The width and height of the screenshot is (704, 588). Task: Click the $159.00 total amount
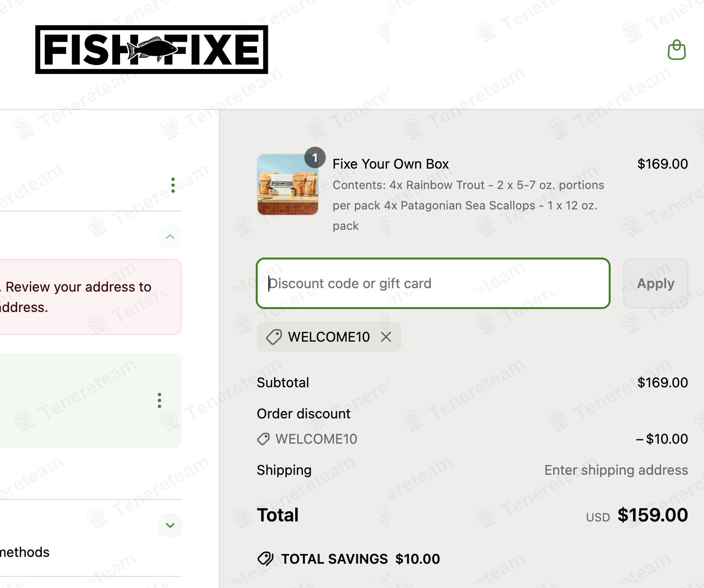tap(652, 515)
